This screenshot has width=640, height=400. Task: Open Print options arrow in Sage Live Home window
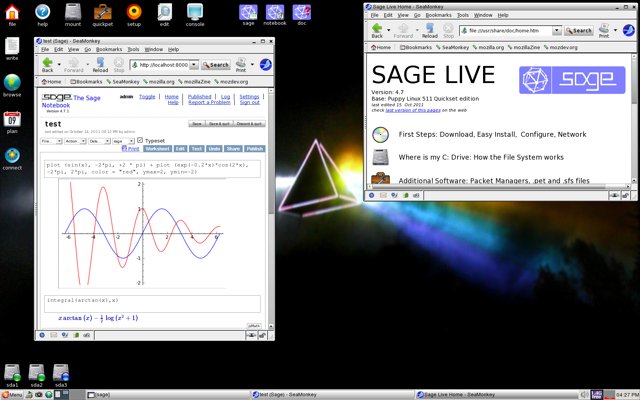pyautogui.click(x=616, y=30)
